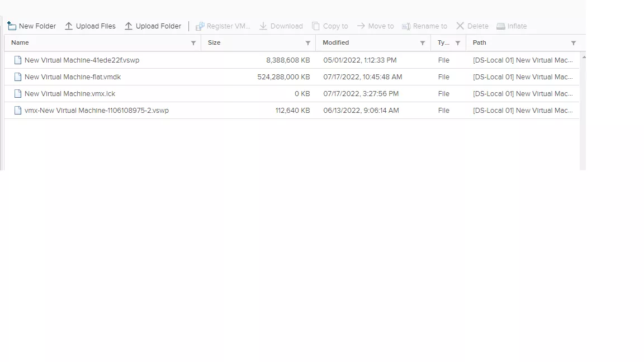Sort by the Modified column header
Screen dimensions: 644x362
(x=336, y=42)
